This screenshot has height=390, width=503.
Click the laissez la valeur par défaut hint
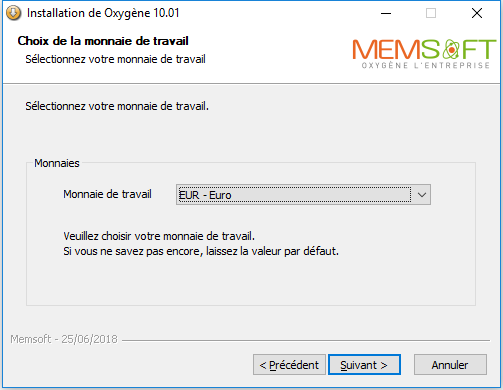tap(272, 251)
